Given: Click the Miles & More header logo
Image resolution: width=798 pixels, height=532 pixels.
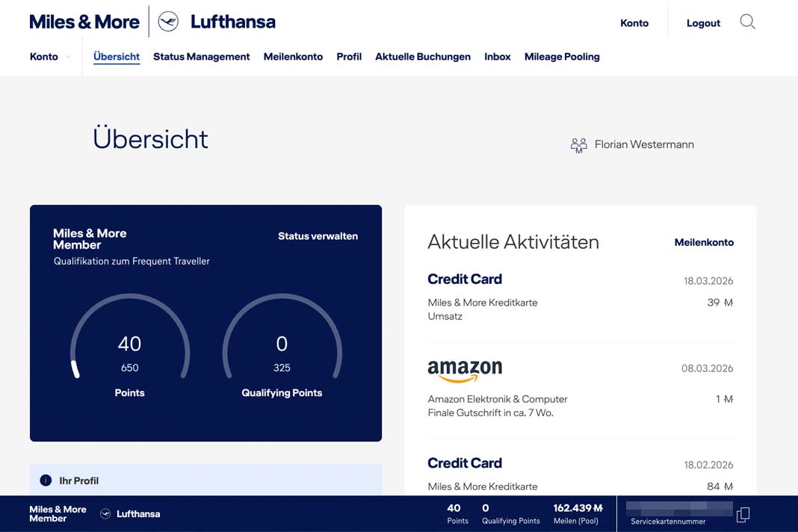Looking at the screenshot, I should point(84,22).
